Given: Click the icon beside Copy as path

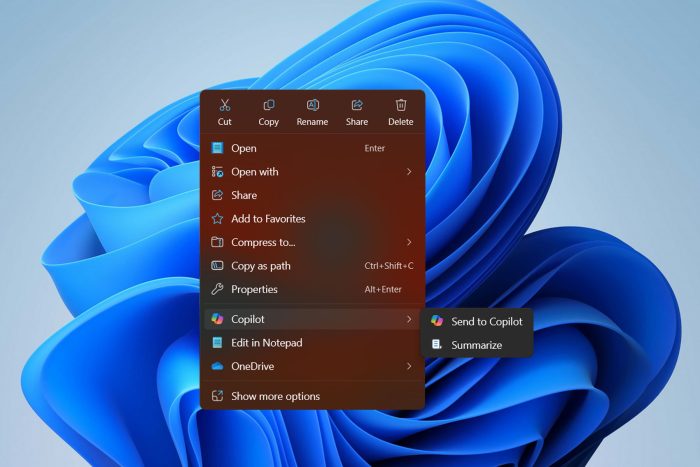Looking at the screenshot, I should [217, 266].
